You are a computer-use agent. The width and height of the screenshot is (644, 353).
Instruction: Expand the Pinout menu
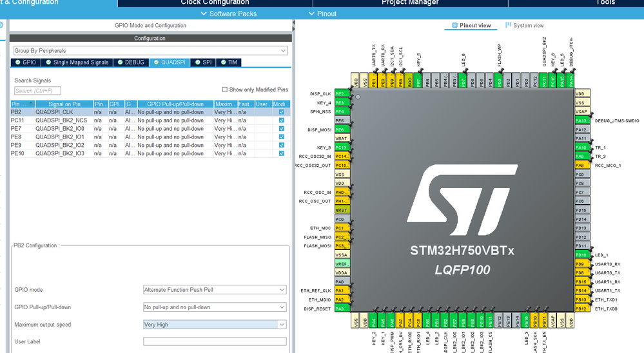coord(322,14)
